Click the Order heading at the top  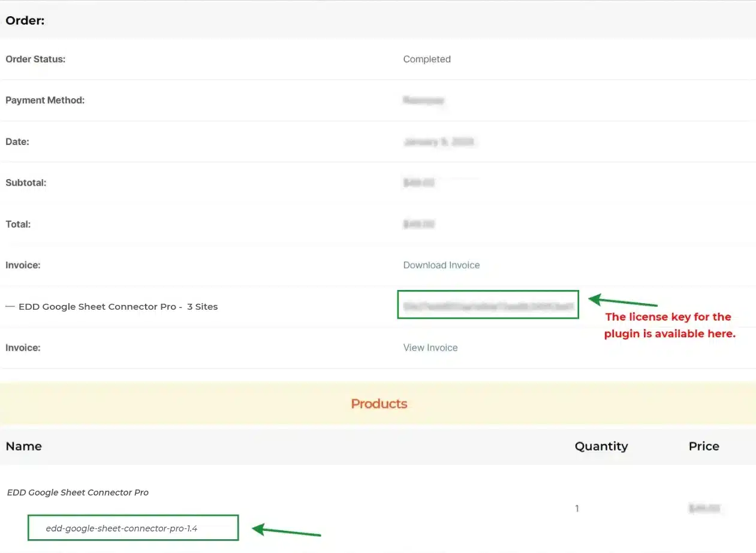25,21
